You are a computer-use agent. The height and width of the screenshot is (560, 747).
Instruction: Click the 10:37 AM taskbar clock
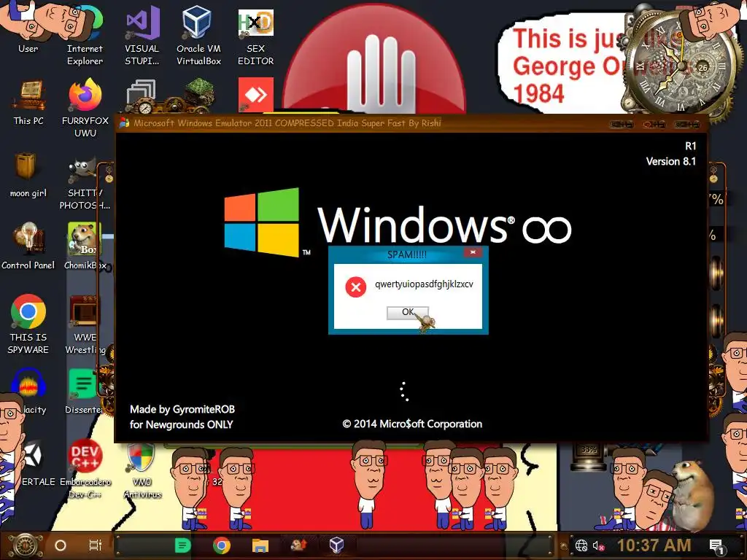pyautogui.click(x=654, y=545)
